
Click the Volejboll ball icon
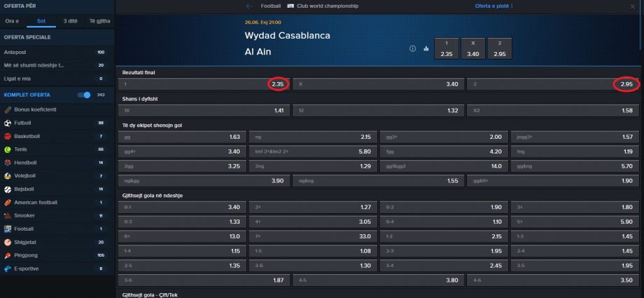(8, 176)
